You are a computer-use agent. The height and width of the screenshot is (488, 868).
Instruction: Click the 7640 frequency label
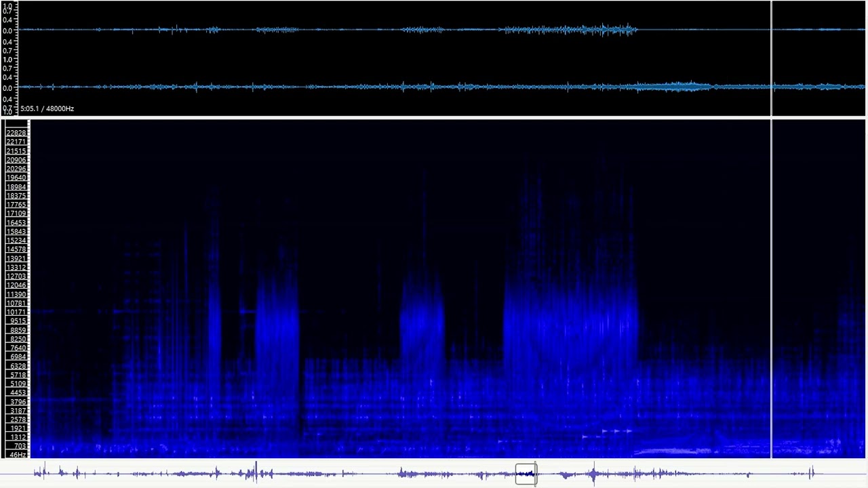point(16,348)
